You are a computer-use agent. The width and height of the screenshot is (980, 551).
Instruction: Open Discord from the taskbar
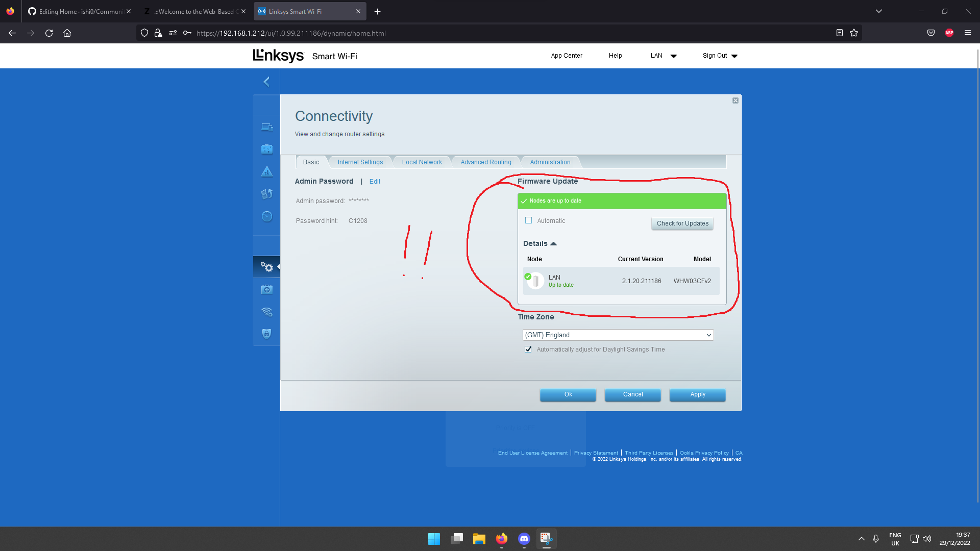coord(524,539)
